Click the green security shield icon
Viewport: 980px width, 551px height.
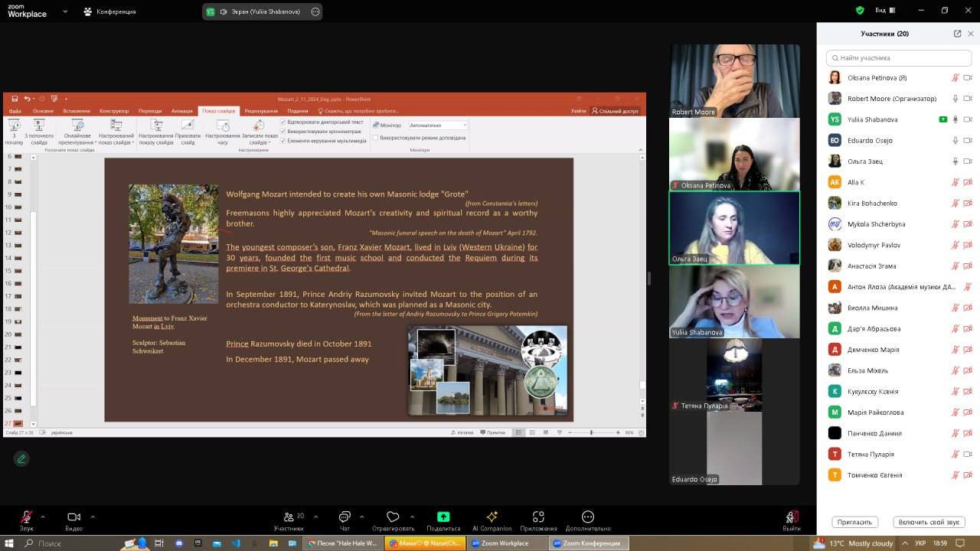click(860, 11)
